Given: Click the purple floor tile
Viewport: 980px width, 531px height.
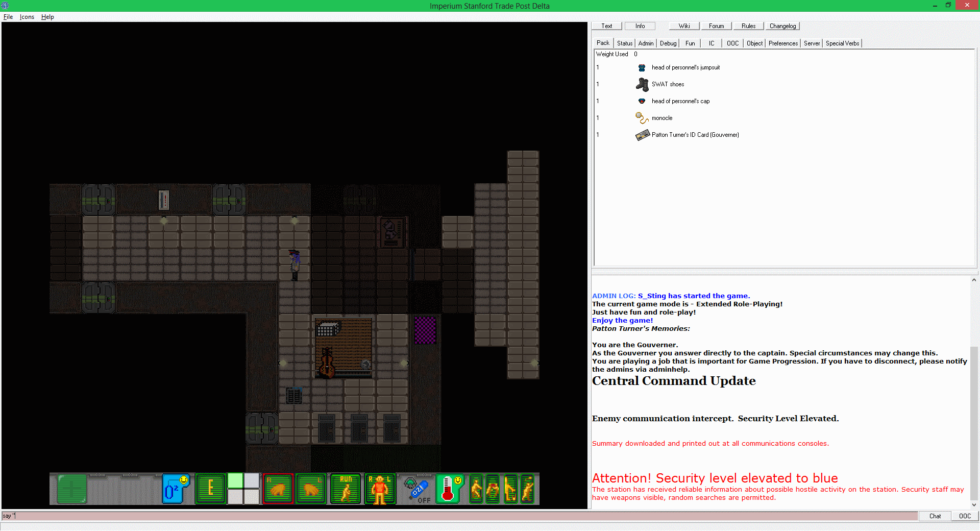Looking at the screenshot, I should [x=425, y=330].
